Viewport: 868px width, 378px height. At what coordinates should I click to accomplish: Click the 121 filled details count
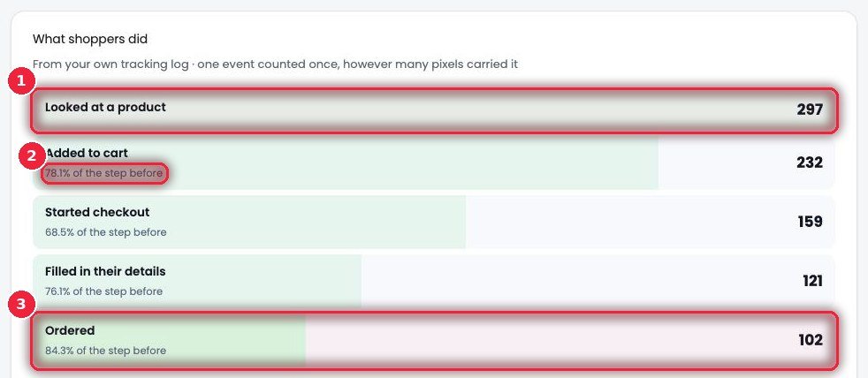click(x=812, y=281)
